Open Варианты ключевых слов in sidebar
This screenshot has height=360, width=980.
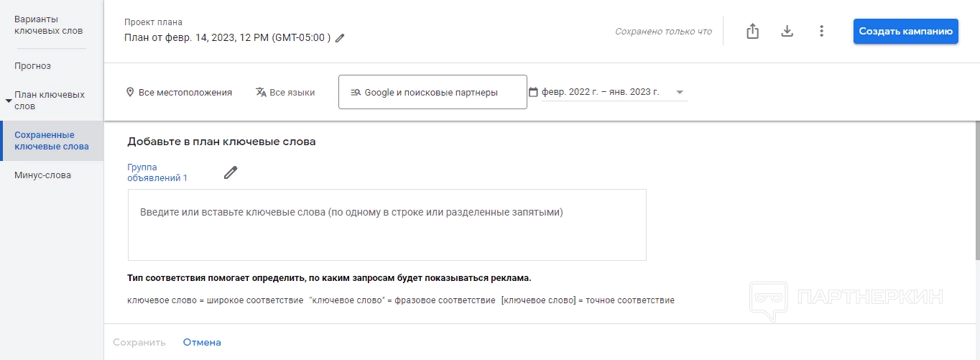pos(48,25)
